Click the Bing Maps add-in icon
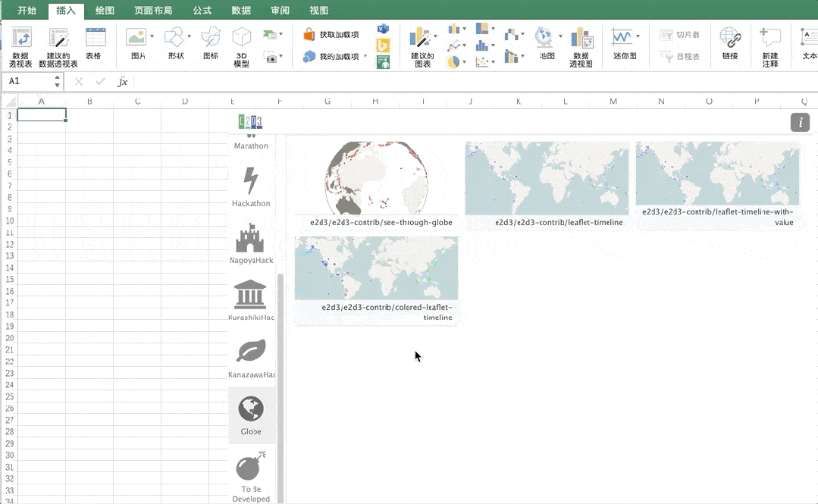 (x=383, y=46)
